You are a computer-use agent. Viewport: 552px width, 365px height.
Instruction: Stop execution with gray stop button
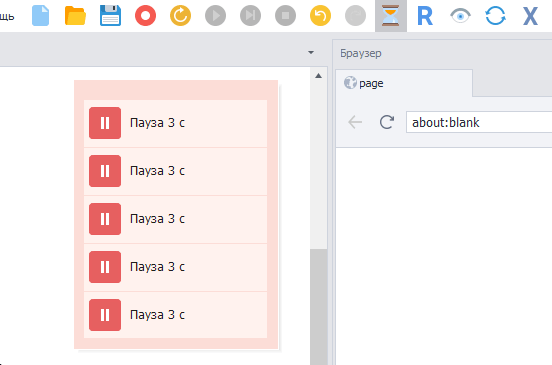(x=286, y=16)
